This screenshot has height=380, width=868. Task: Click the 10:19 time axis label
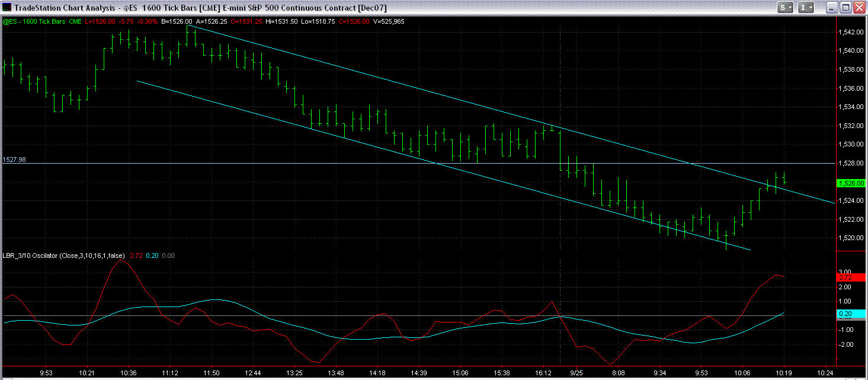point(784,373)
